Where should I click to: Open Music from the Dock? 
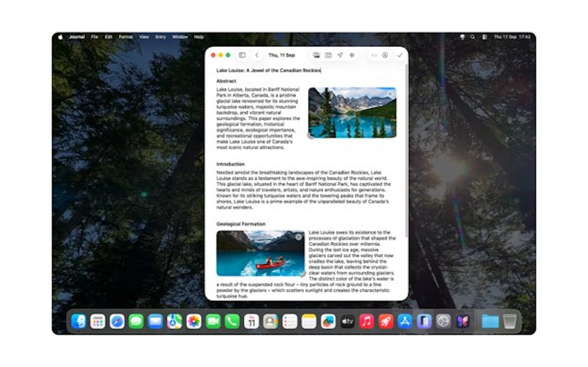pyautogui.click(x=366, y=321)
